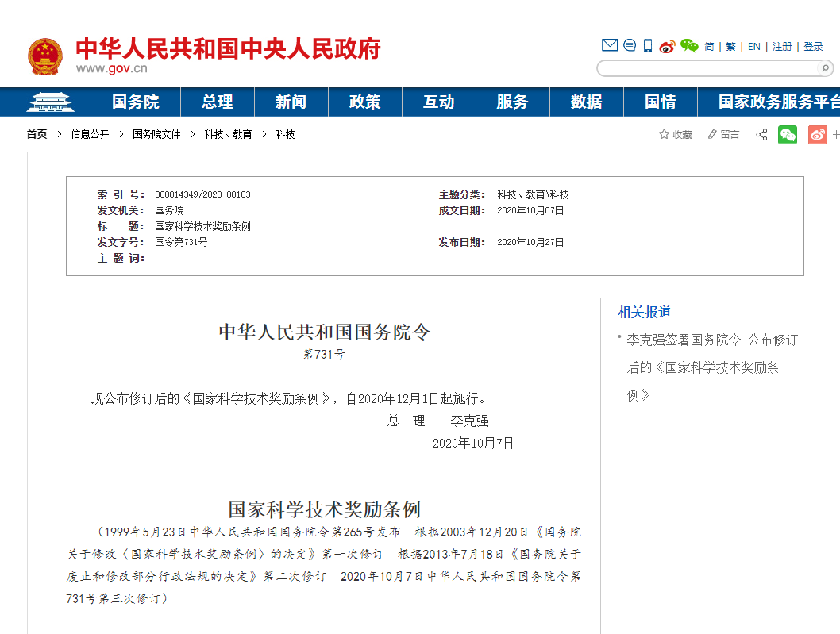Click the 留言 leave message button

pyautogui.click(x=723, y=135)
